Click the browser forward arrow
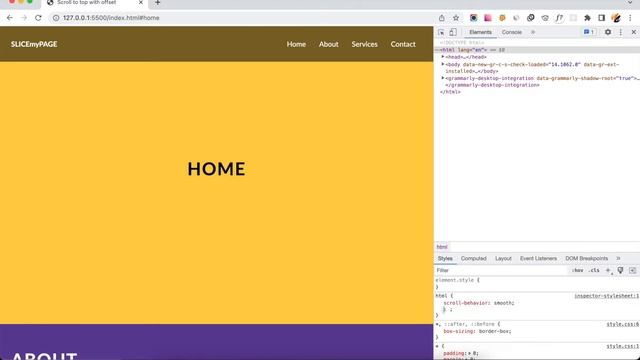640x360 pixels. click(24, 18)
